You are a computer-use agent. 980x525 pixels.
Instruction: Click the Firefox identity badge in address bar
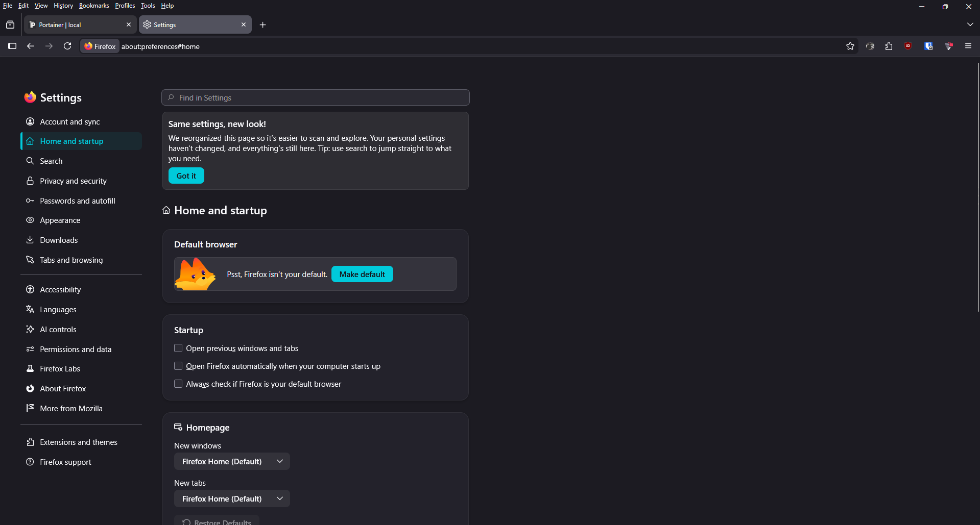click(x=100, y=46)
